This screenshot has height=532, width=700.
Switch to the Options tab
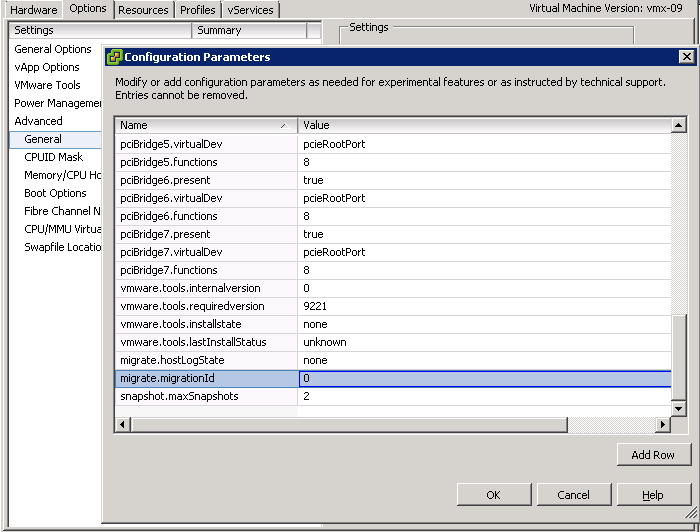tap(88, 8)
